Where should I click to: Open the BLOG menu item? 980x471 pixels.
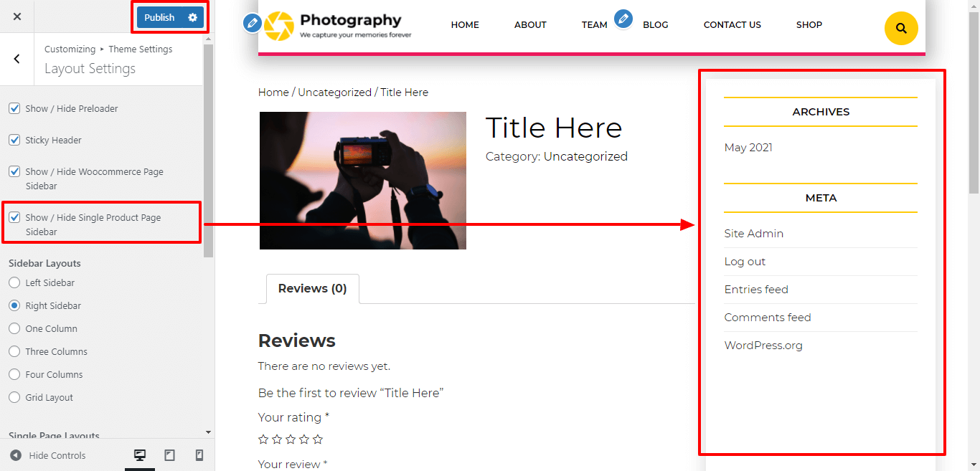point(655,24)
